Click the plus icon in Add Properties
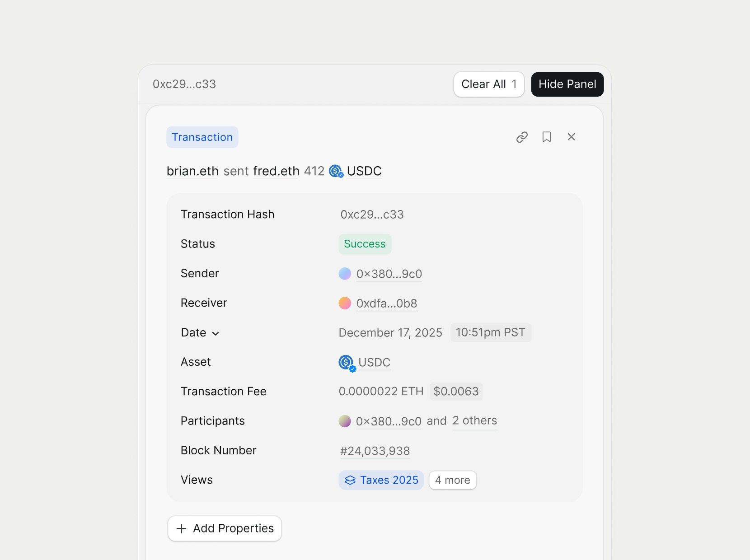This screenshot has width=750, height=560. [x=182, y=528]
